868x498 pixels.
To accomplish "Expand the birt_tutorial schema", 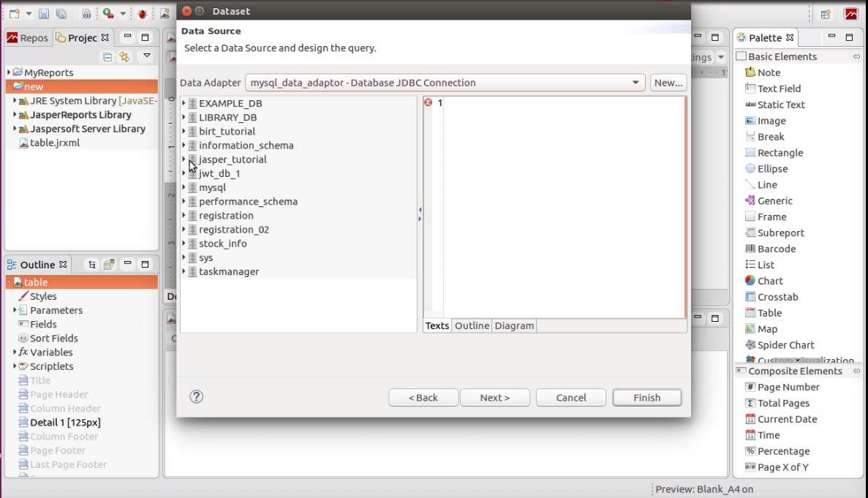I will pyautogui.click(x=184, y=131).
